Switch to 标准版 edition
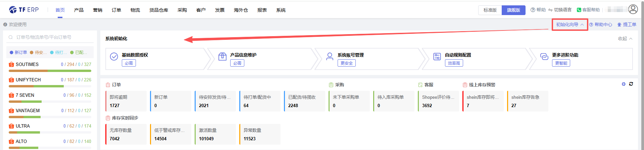This screenshot has width=644, height=150. point(490,10)
